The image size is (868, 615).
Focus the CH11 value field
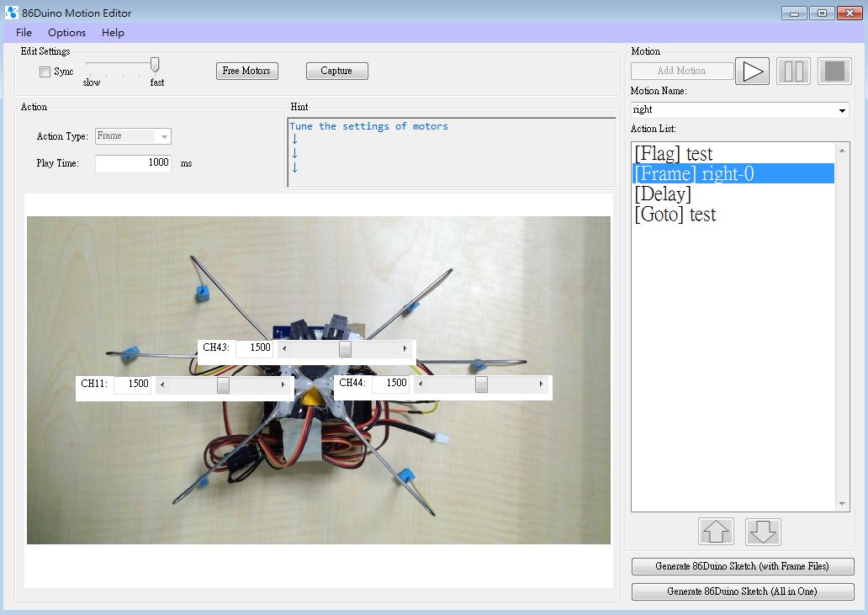coord(132,384)
